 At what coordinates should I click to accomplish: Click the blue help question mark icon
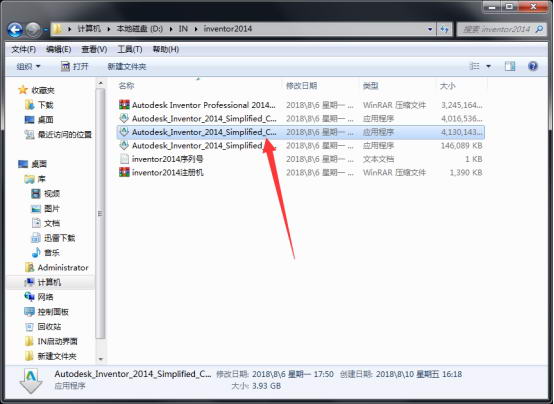coord(533,66)
